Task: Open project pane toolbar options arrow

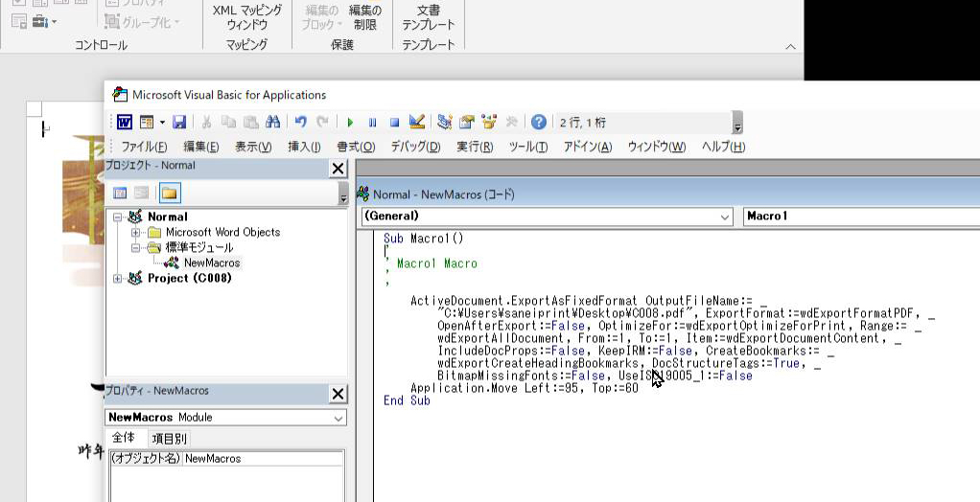Action: (343, 194)
